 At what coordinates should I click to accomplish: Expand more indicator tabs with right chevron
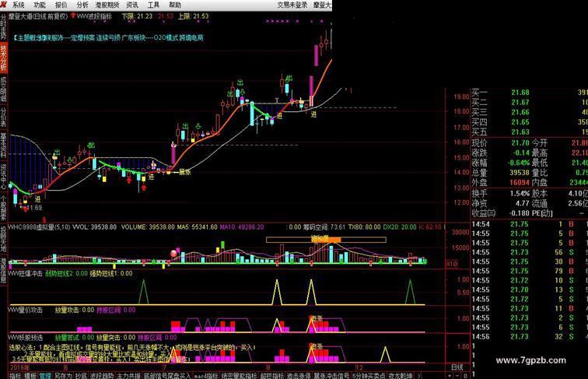(419, 375)
